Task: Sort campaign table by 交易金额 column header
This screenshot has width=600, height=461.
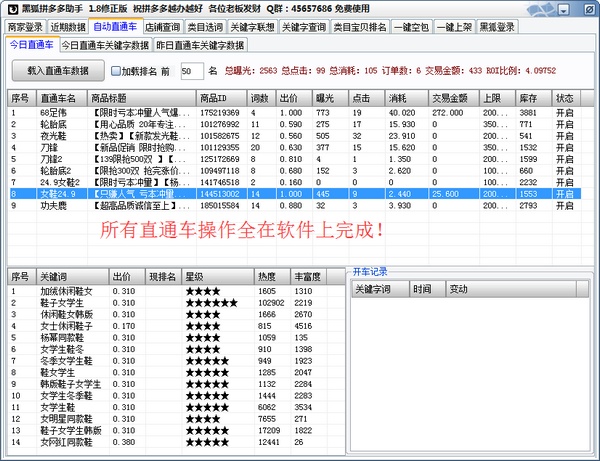Action: pyautogui.click(x=451, y=98)
